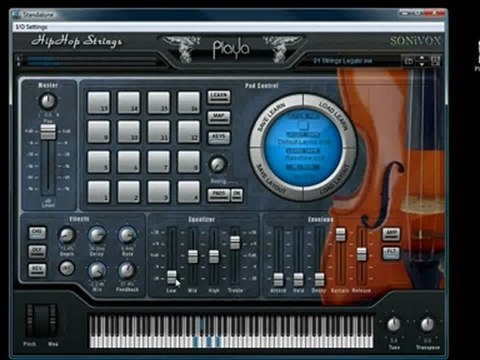Click the Equalizer High fader handle
The width and height of the screenshot is (480, 360).
tap(214, 257)
